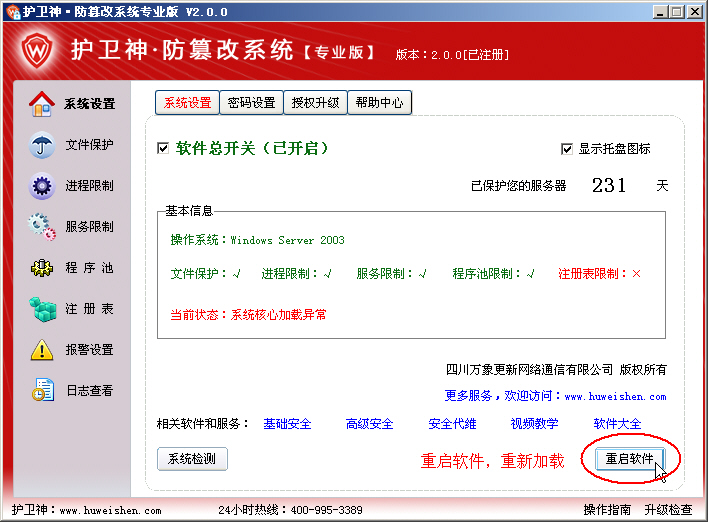Click the Program Pool icon
This screenshot has height=522, width=708.
41,268
